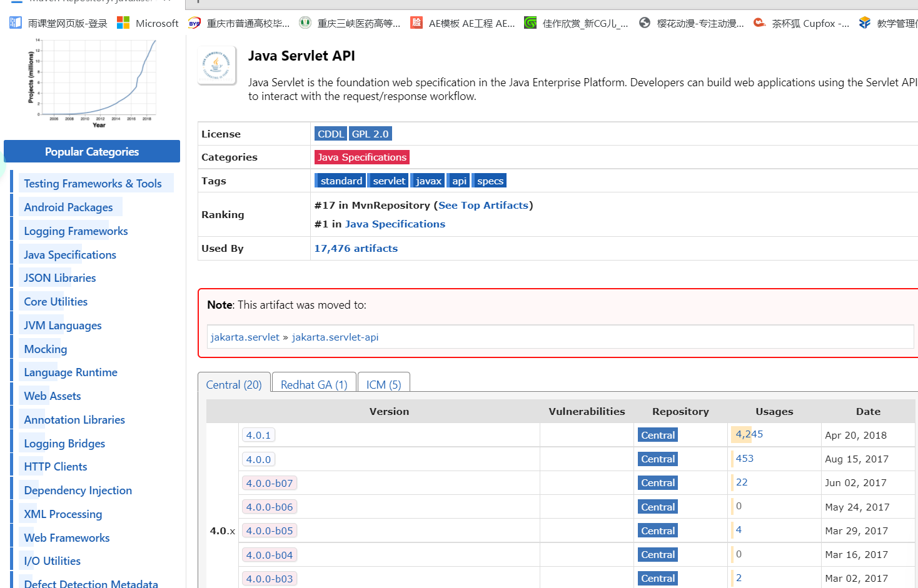Screen dimensions: 918x588
Task: Open version 4.0.1
Action: click(258, 435)
